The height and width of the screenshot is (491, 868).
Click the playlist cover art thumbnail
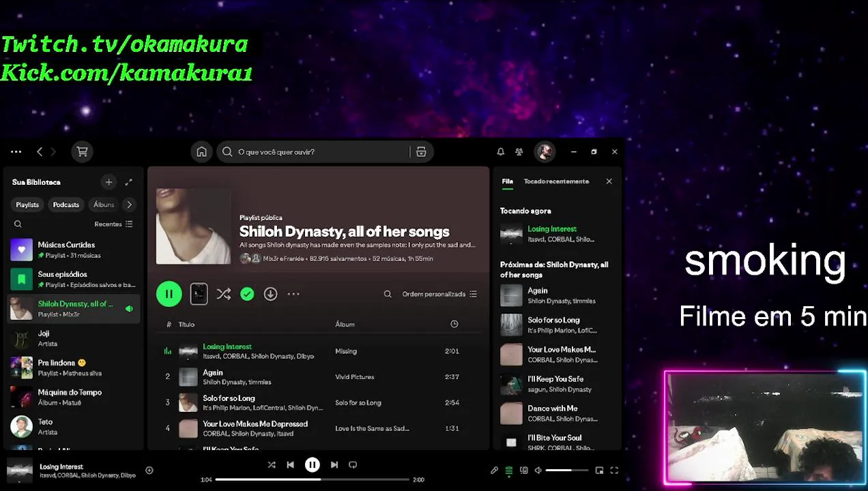point(193,226)
